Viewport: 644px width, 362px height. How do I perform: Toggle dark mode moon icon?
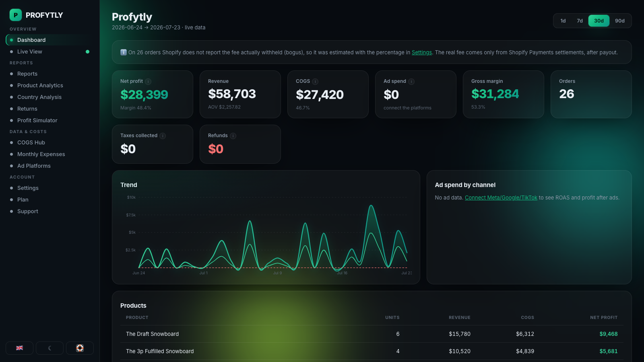click(x=50, y=348)
